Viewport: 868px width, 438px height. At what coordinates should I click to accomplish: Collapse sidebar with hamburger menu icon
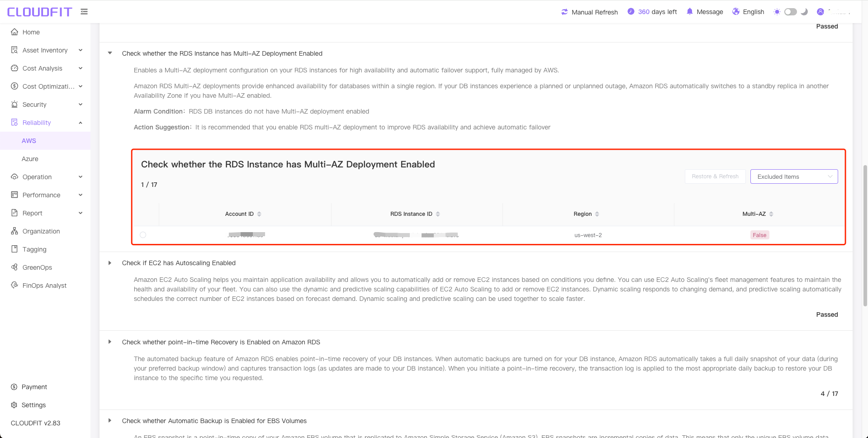[x=84, y=12]
